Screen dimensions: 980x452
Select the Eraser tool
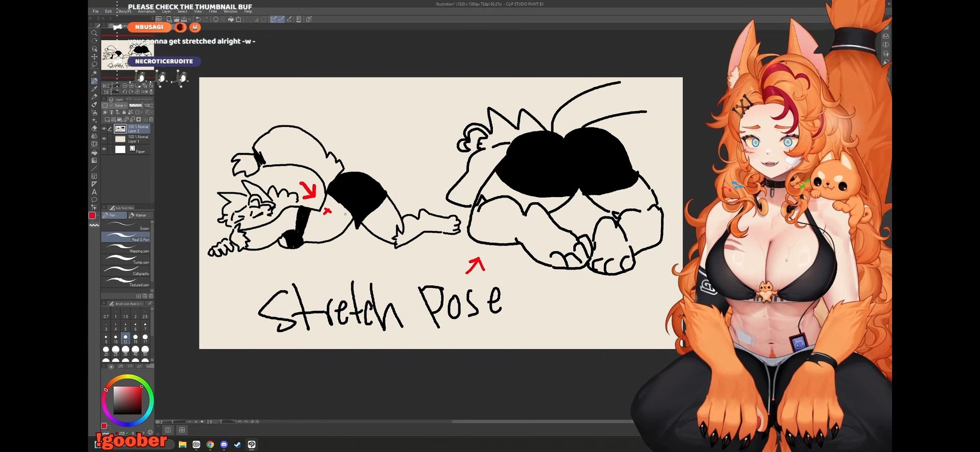point(94,128)
